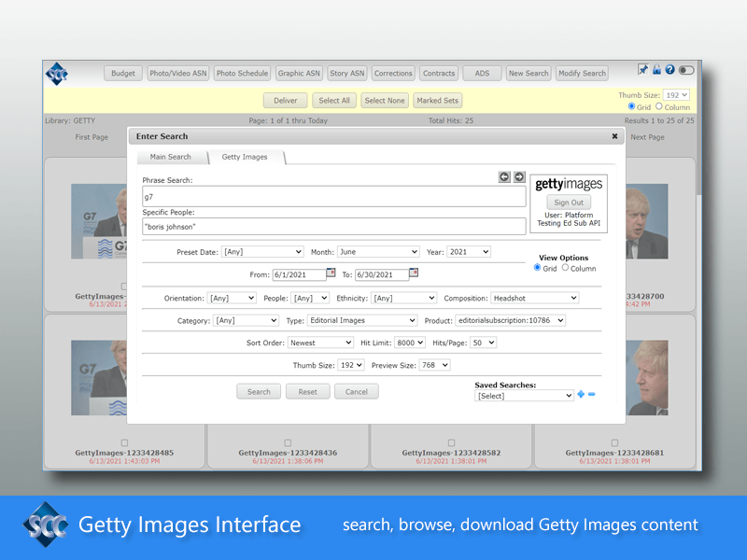Open the Composition dropdown showing Headshot
The height and width of the screenshot is (560, 747).
534,298
